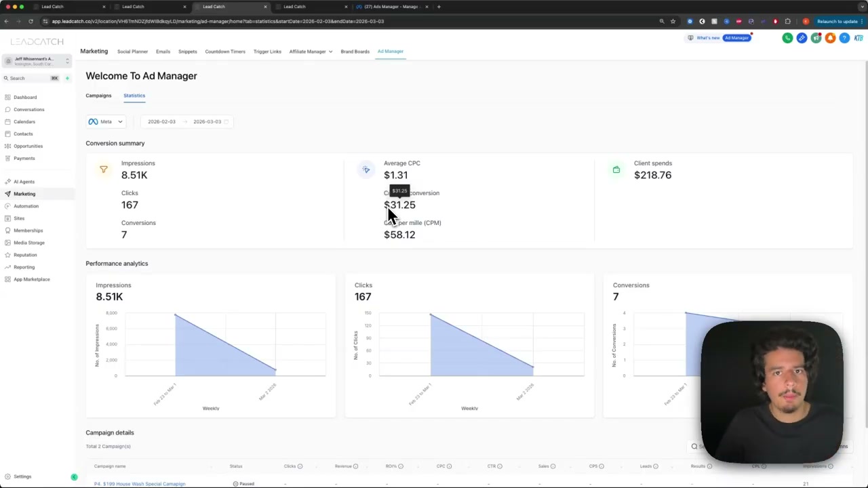Open Memberships in the sidebar
The height and width of the screenshot is (488, 868).
click(x=28, y=230)
